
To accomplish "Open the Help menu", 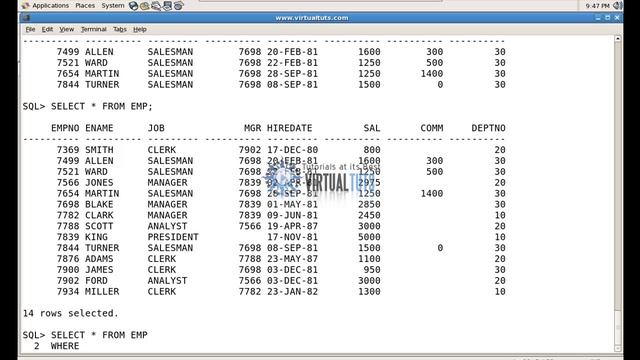I will tap(140, 29).
